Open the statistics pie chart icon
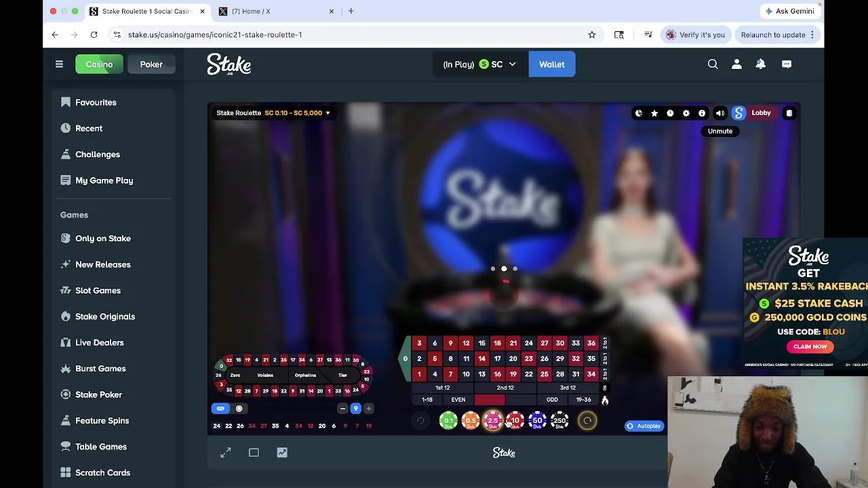Screen dimensions: 868x488 point(638,113)
